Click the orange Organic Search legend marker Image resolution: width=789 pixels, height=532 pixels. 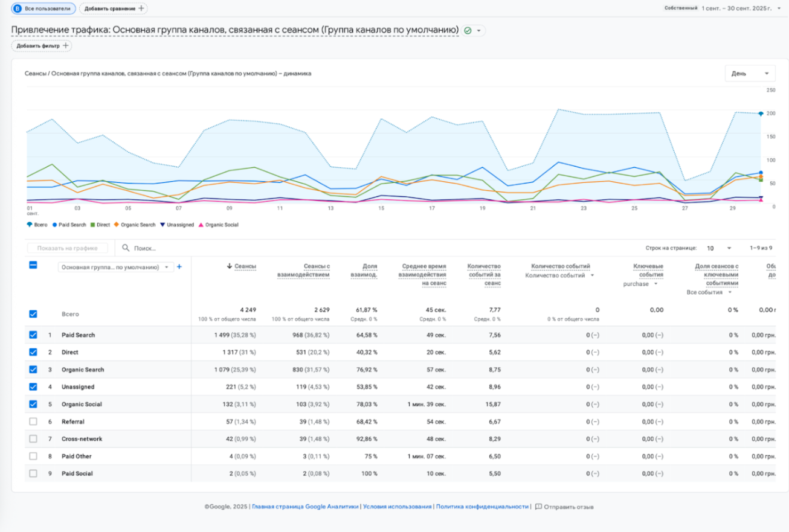[116, 225]
